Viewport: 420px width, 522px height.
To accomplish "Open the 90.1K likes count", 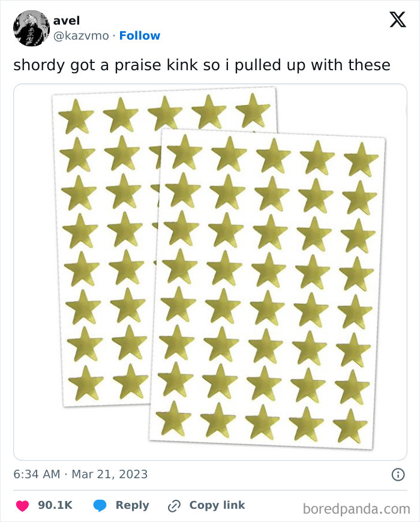I will 55,505.
